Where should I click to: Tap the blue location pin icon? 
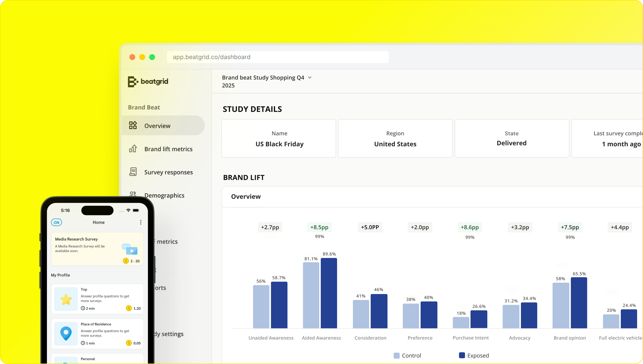(66, 333)
